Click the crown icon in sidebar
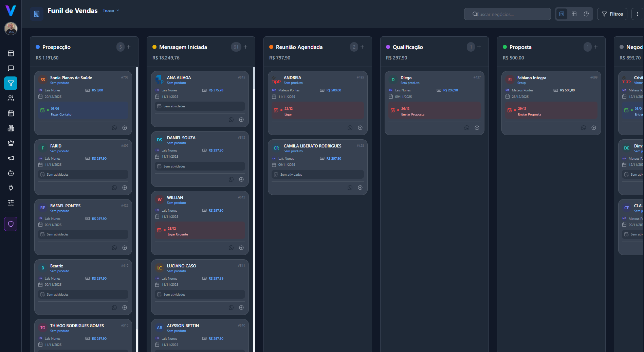The image size is (644, 352). click(x=11, y=143)
